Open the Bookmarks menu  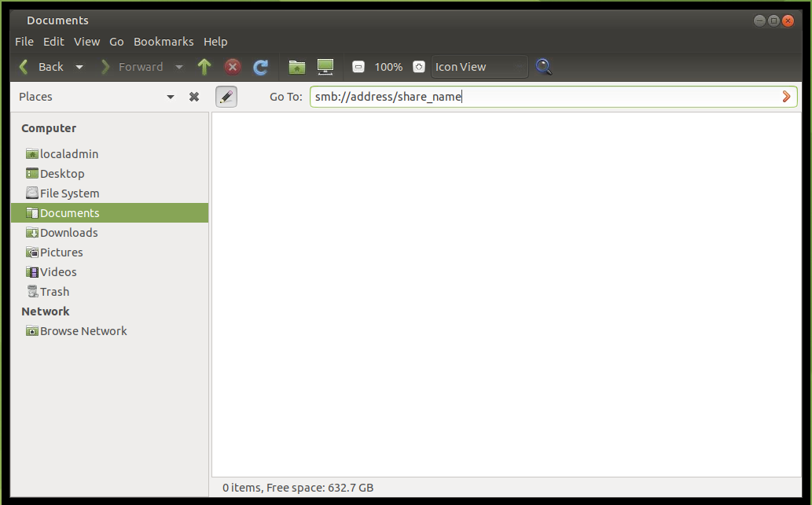(x=164, y=42)
